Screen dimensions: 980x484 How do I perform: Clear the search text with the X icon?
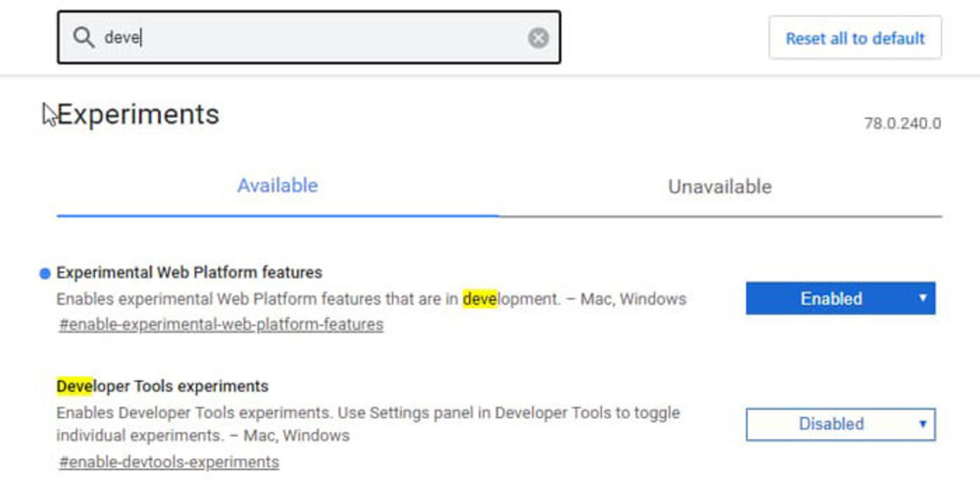[538, 38]
